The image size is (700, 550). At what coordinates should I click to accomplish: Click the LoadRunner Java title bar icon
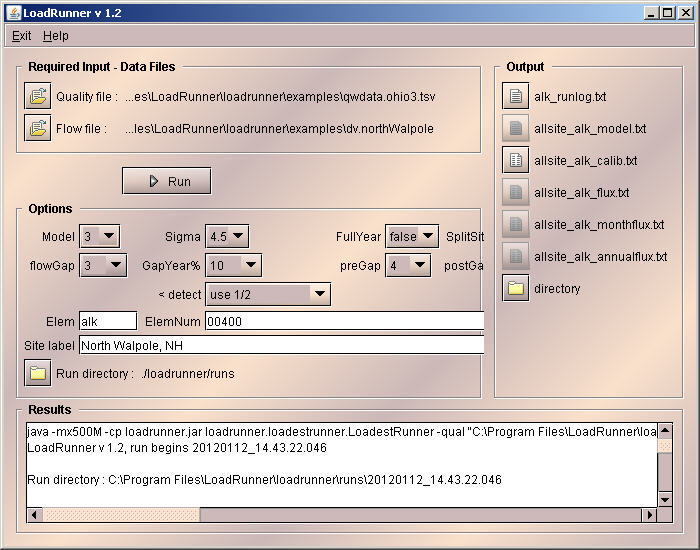click(14, 12)
